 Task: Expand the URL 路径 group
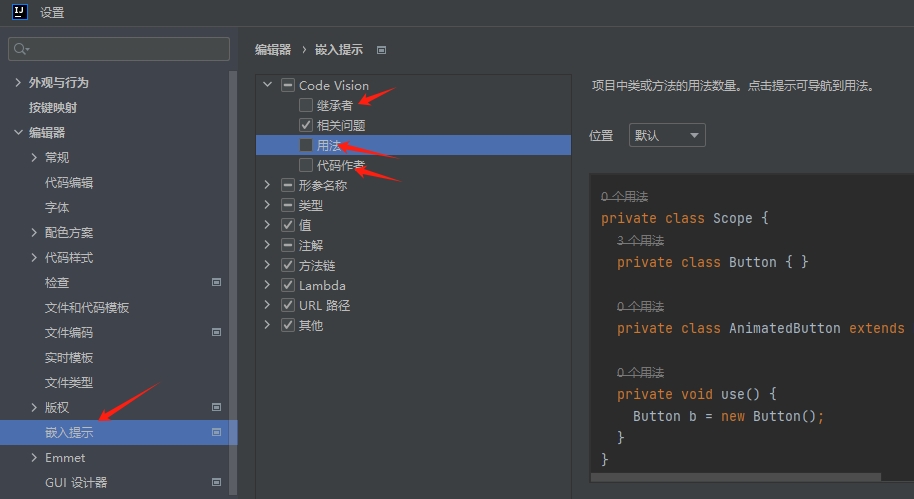tap(268, 304)
